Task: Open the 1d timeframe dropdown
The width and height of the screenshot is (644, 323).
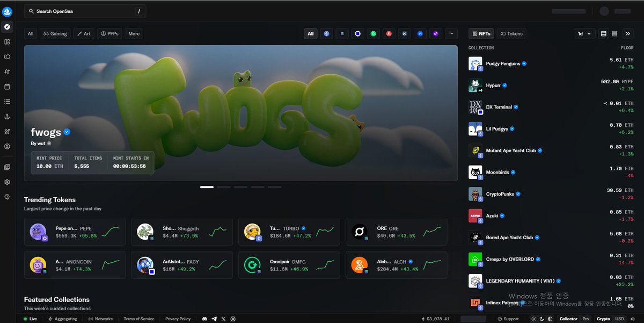Action: (584, 33)
